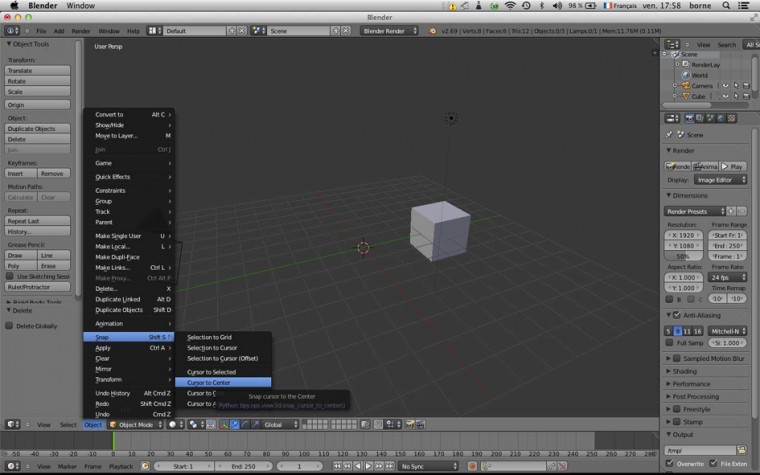The image size is (760, 475).
Task: Click the macOS Wi-Fi status icon
Action: tap(510, 6)
